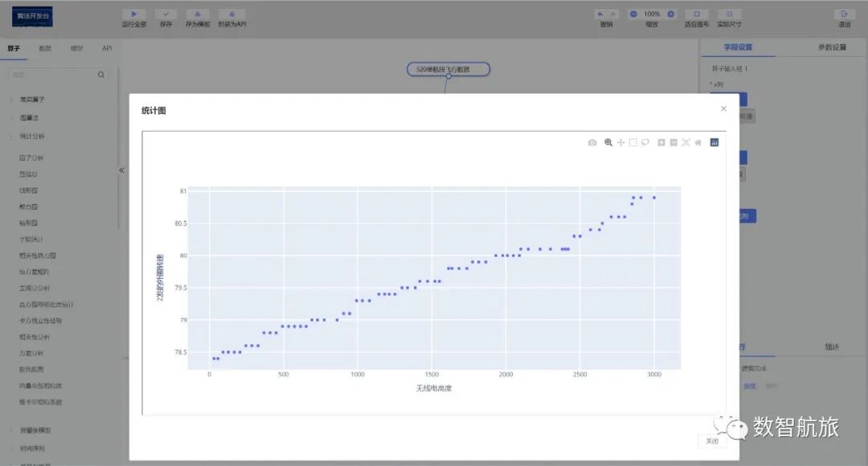Screen dimensions: 868x466
Task: Download the plot as PNG via the camera icon
Action: pos(592,143)
